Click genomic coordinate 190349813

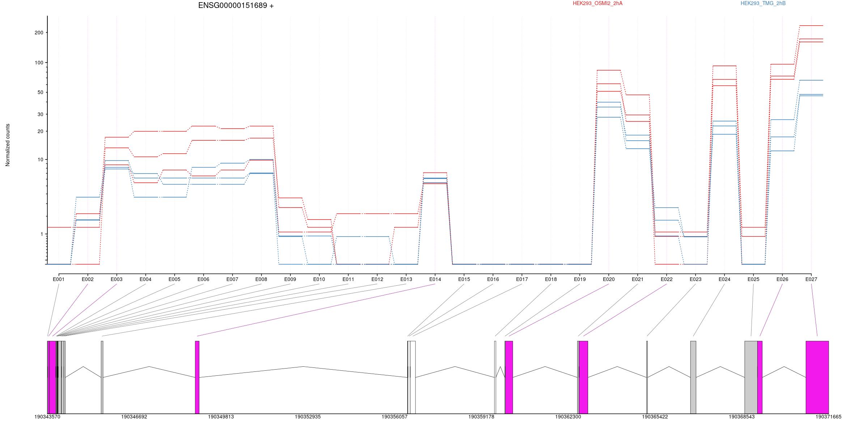click(221, 417)
